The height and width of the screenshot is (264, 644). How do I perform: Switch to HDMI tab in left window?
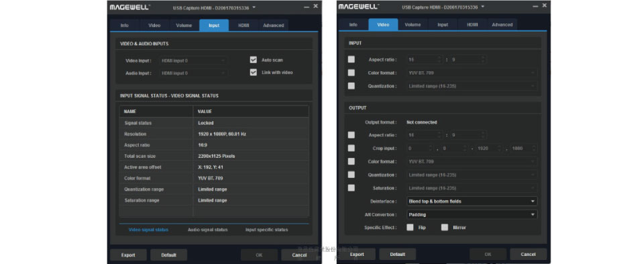click(x=244, y=26)
